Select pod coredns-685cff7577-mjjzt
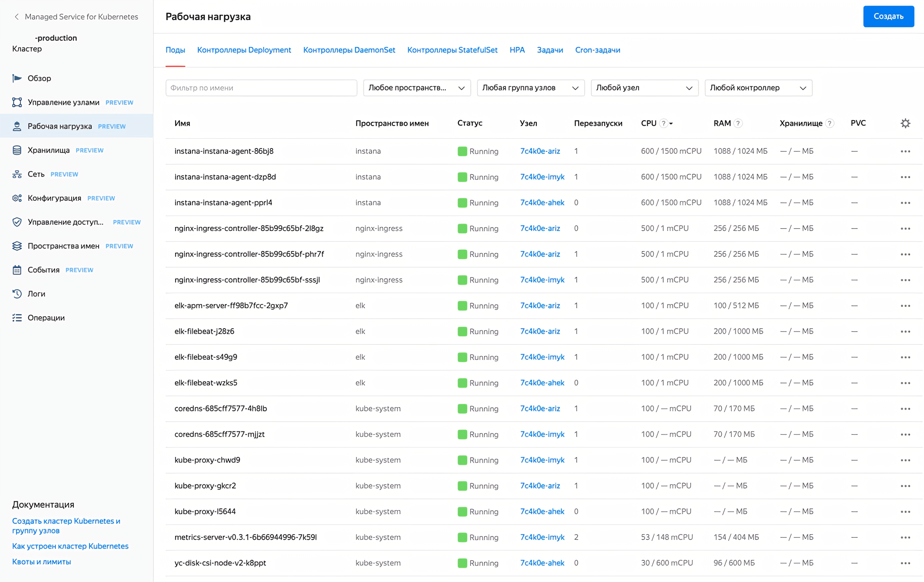The image size is (924, 582). pos(219,434)
